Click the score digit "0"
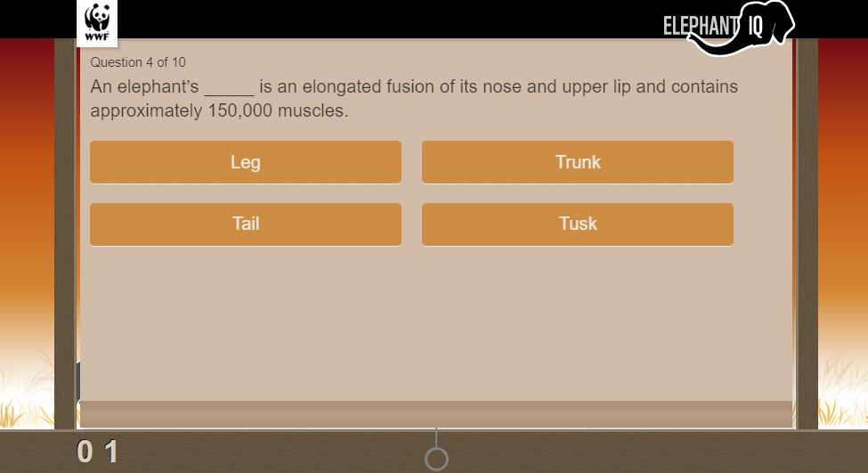Viewport: 868px width, 473px height. (x=85, y=452)
